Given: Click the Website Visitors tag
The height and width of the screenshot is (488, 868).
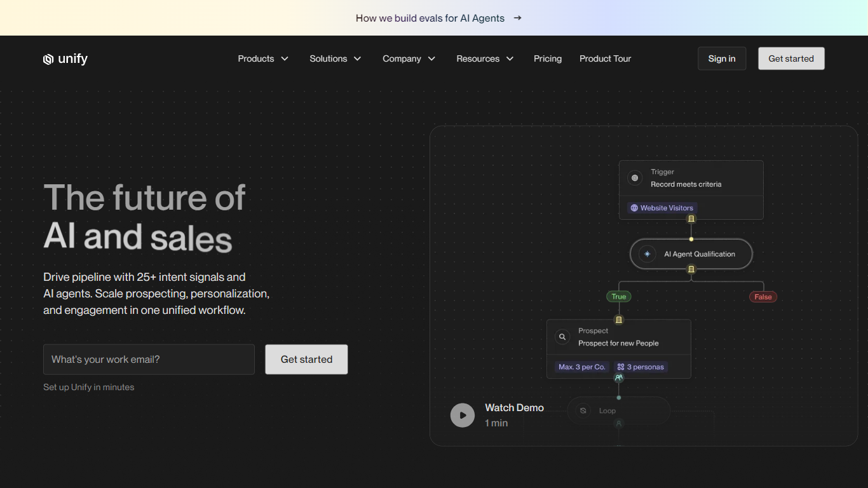Looking at the screenshot, I should pyautogui.click(x=662, y=208).
